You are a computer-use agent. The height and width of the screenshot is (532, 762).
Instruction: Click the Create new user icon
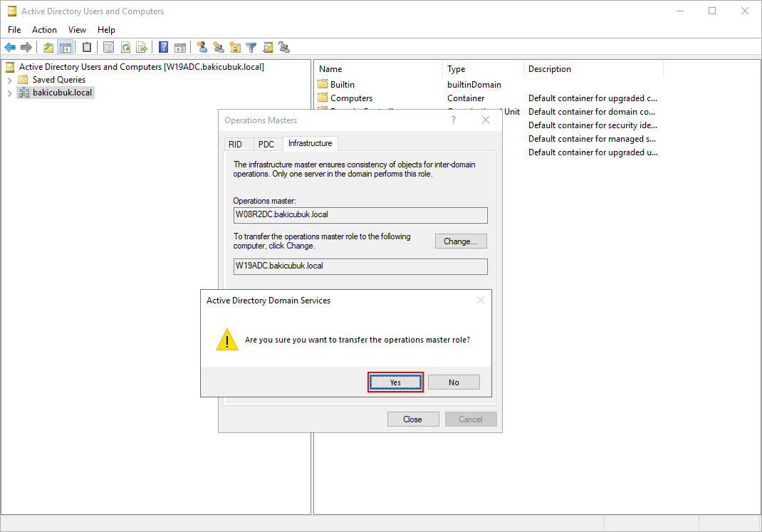click(202, 48)
